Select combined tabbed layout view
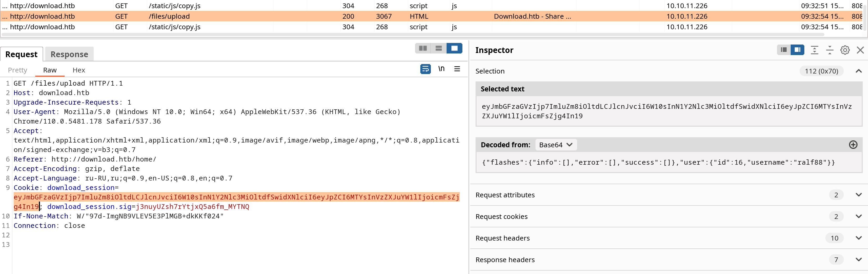Screen dimensions: 868x274 tap(454, 48)
